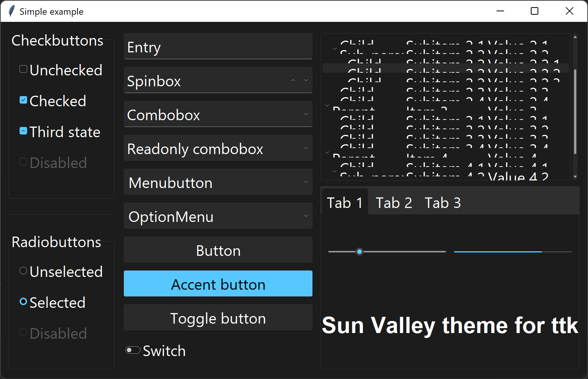Click into the Entry field
Screen dimensions: 588x379
[x=218, y=46]
